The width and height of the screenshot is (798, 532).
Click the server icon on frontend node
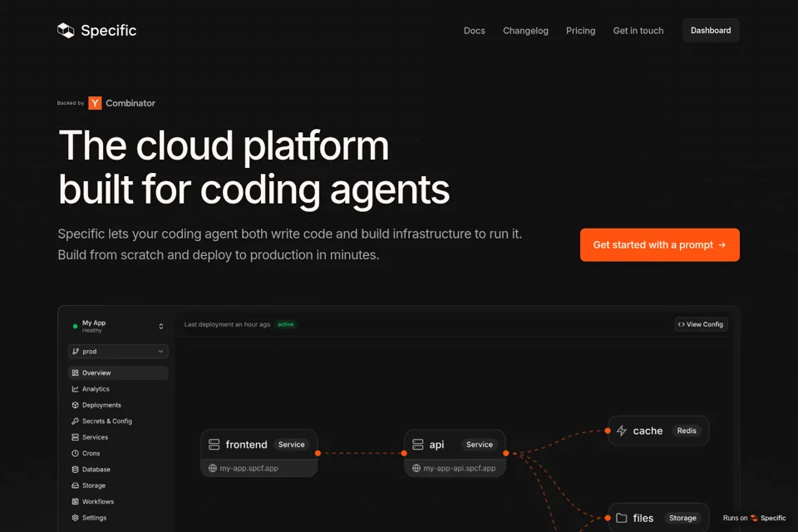214,445
